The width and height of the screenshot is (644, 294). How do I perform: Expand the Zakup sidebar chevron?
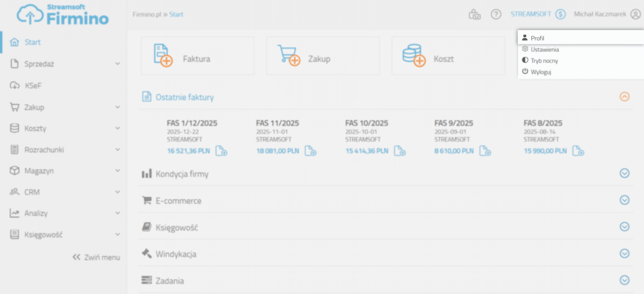(118, 107)
